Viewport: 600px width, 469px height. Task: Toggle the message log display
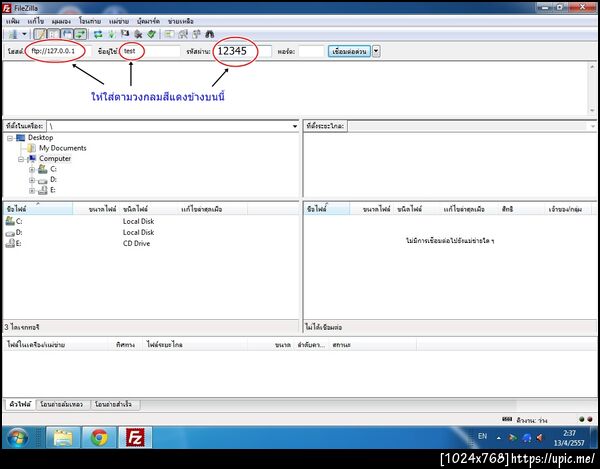click(x=40, y=34)
